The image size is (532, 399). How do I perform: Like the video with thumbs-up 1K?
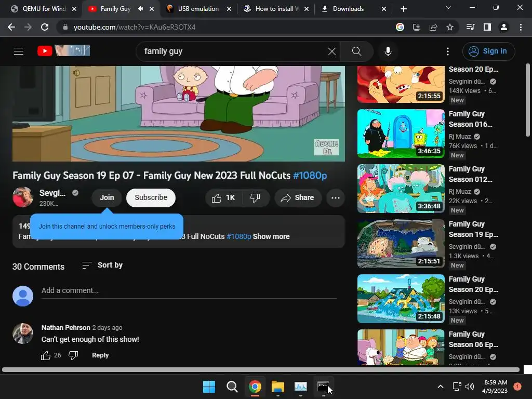pos(223,198)
